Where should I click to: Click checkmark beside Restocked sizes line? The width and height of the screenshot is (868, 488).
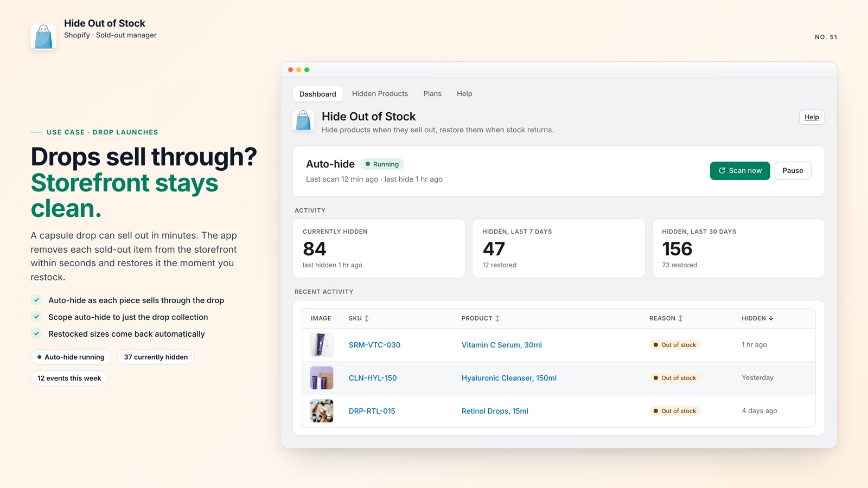click(36, 333)
